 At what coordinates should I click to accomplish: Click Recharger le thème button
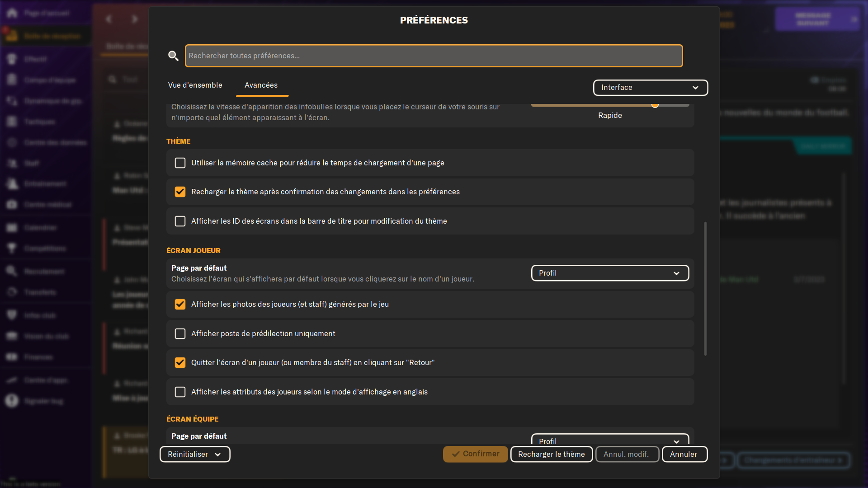tap(552, 454)
